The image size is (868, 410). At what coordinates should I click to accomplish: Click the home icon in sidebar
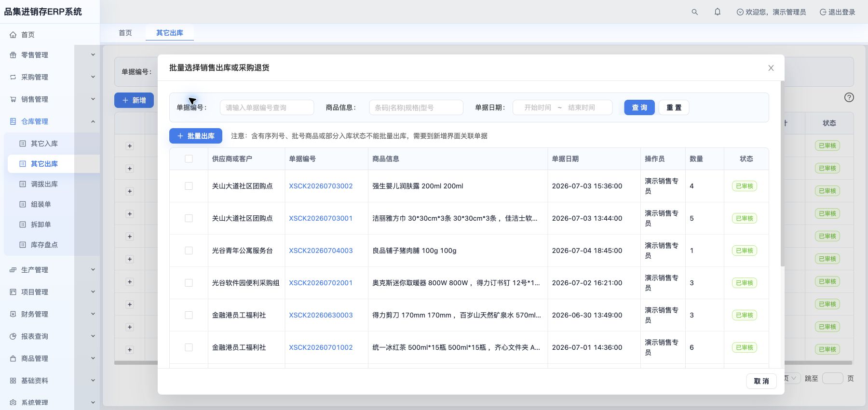pyautogui.click(x=13, y=35)
